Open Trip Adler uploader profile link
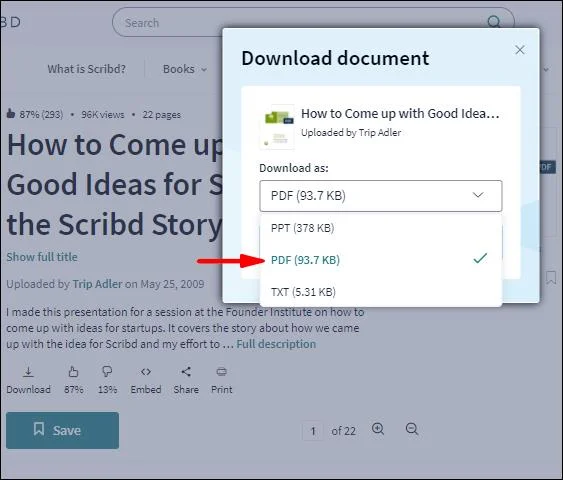The image size is (563, 480). coord(97,284)
